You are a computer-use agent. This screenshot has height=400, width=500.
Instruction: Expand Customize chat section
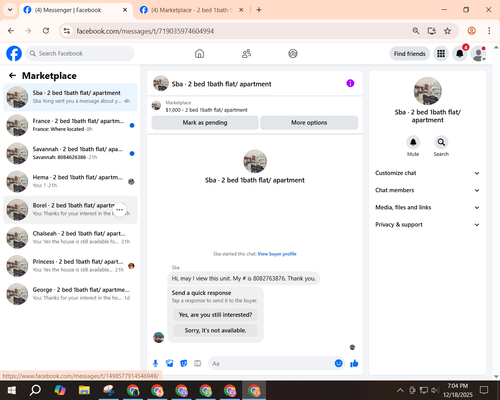pos(428,173)
